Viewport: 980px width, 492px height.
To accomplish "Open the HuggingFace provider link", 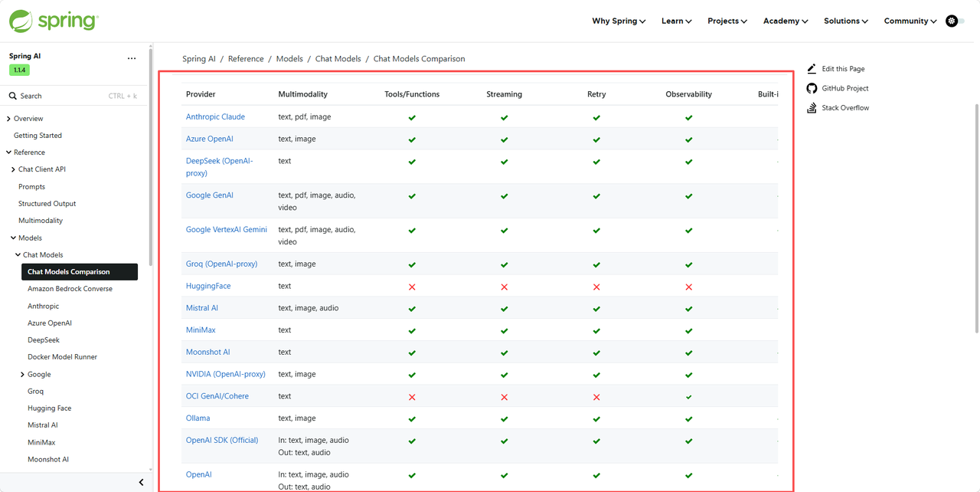I will [x=208, y=286].
